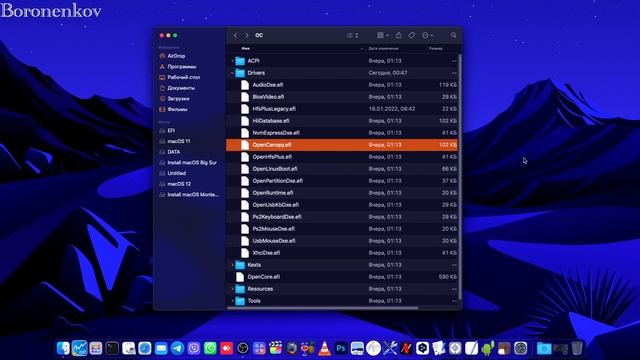
Task: Open Документы in the sidebar
Action: pos(181,88)
